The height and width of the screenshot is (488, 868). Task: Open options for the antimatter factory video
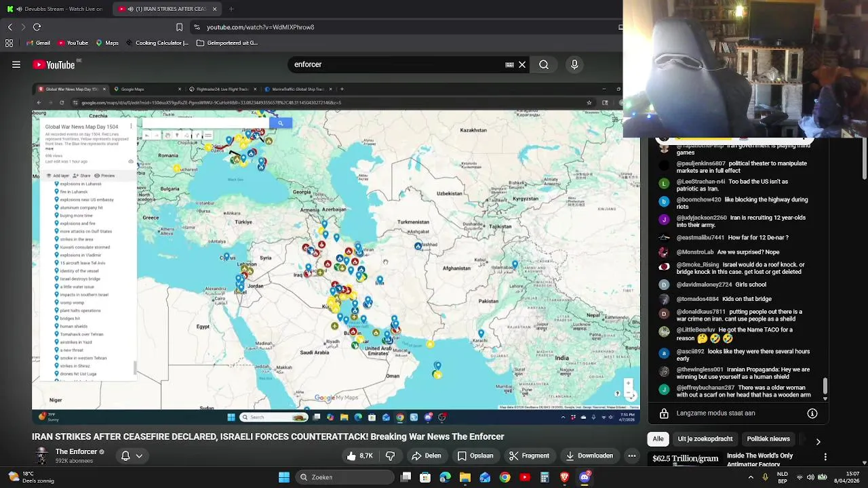pos(825,457)
